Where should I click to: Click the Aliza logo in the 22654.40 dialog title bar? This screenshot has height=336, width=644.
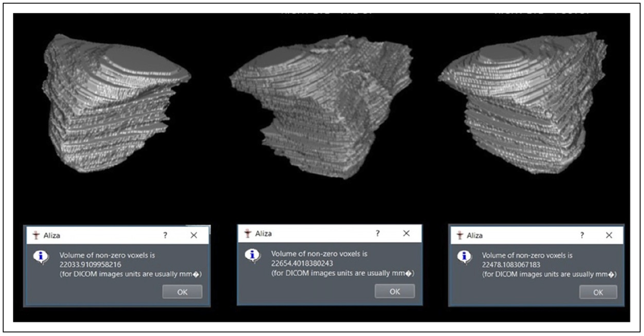[x=248, y=233]
